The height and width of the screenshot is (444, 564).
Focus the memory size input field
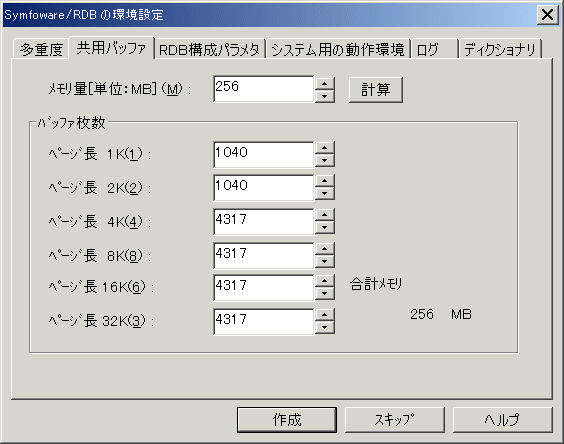264,89
